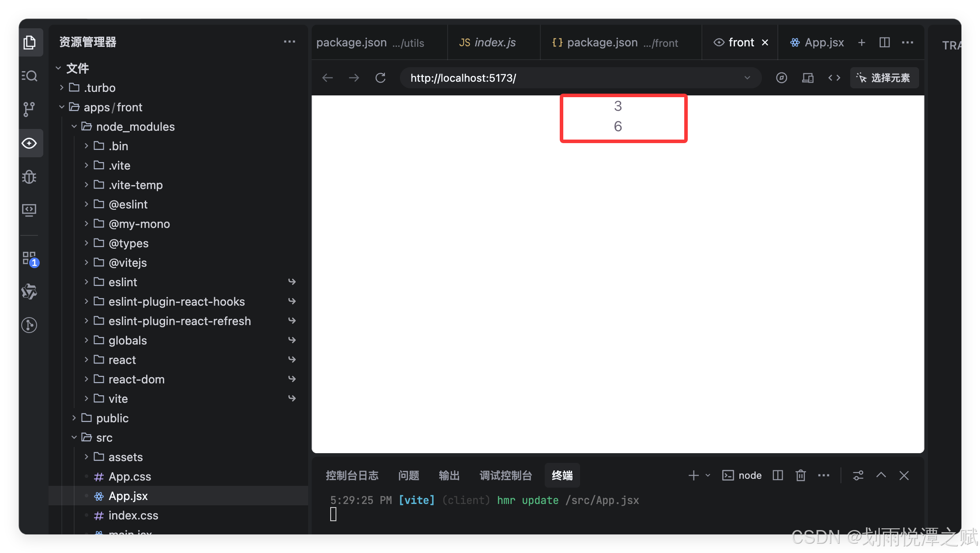Click the 选择元素 button
Screen dimensions: 980x553
(x=884, y=78)
